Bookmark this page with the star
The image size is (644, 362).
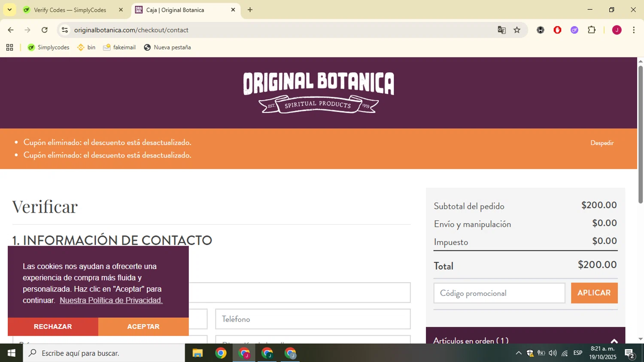517,30
